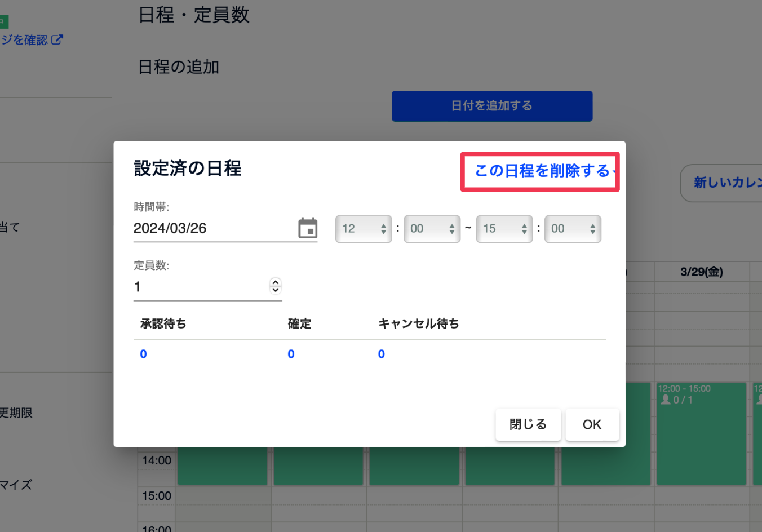Select the 12:00 - 15:00 slot on 3/29(金)
The height and width of the screenshot is (532, 762).
[702, 433]
